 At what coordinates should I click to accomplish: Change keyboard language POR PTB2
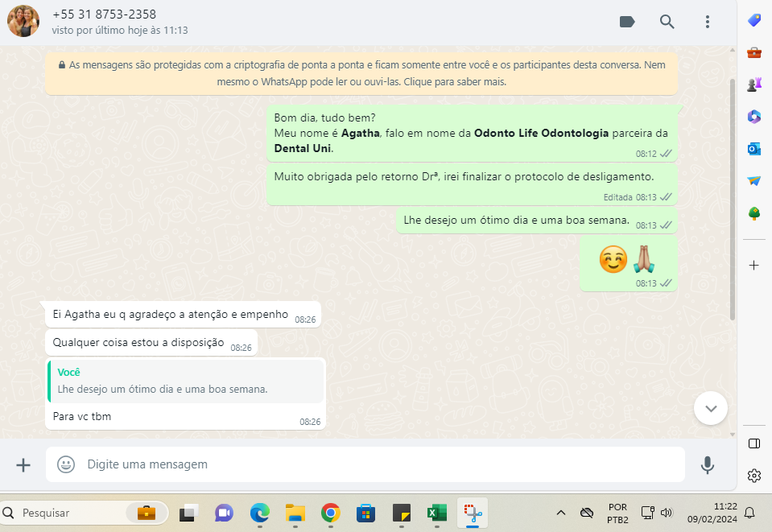click(x=617, y=513)
